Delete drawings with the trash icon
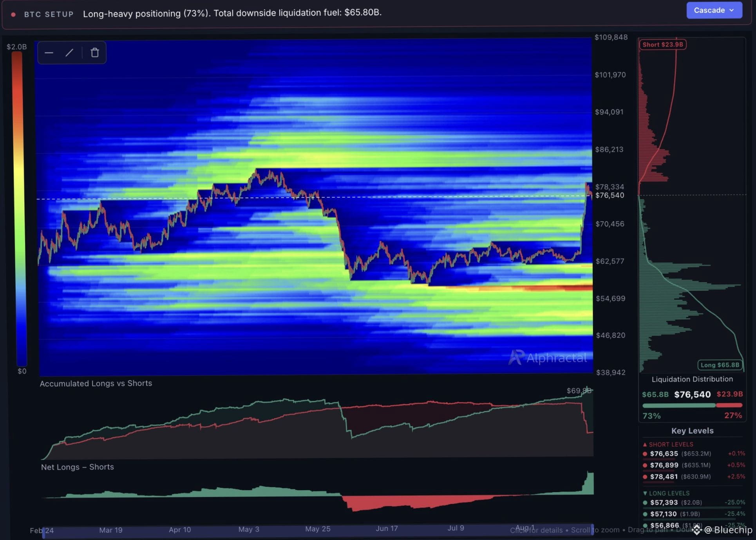Viewport: 756px width, 540px height. click(95, 53)
